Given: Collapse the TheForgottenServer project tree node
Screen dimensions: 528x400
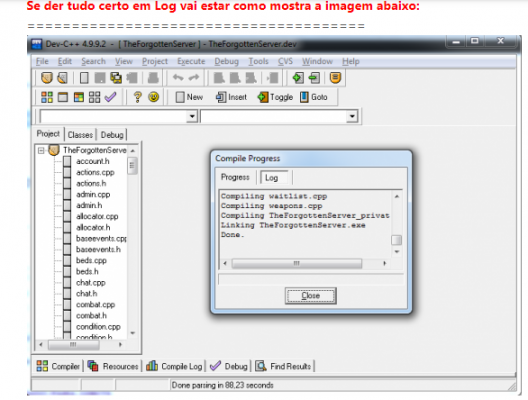Looking at the screenshot, I should click(41, 150).
